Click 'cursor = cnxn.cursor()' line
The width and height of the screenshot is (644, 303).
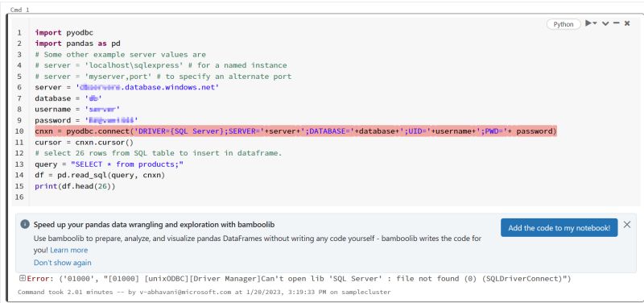tap(85, 143)
